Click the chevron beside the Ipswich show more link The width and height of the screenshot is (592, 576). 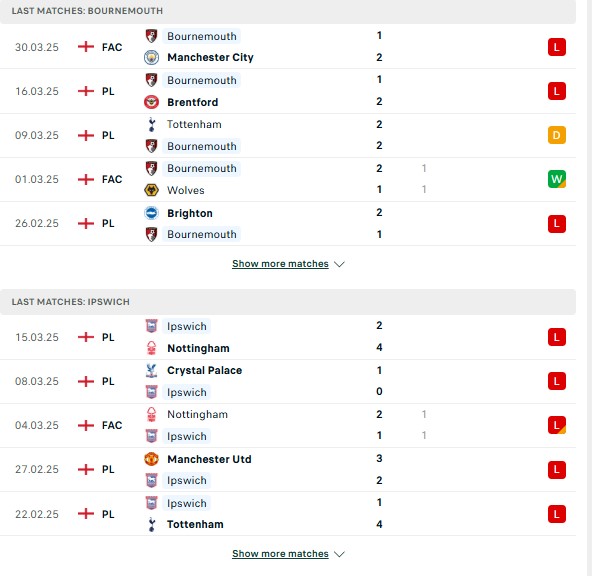click(x=339, y=554)
